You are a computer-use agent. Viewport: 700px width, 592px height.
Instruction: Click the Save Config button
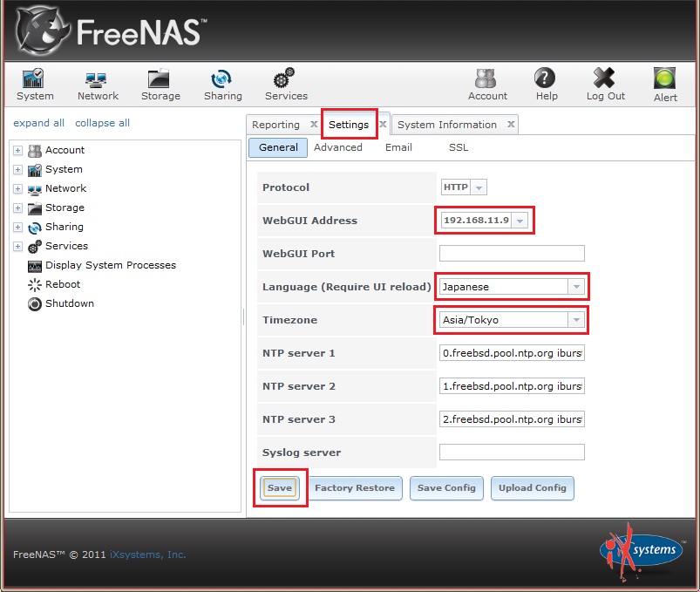tap(446, 488)
